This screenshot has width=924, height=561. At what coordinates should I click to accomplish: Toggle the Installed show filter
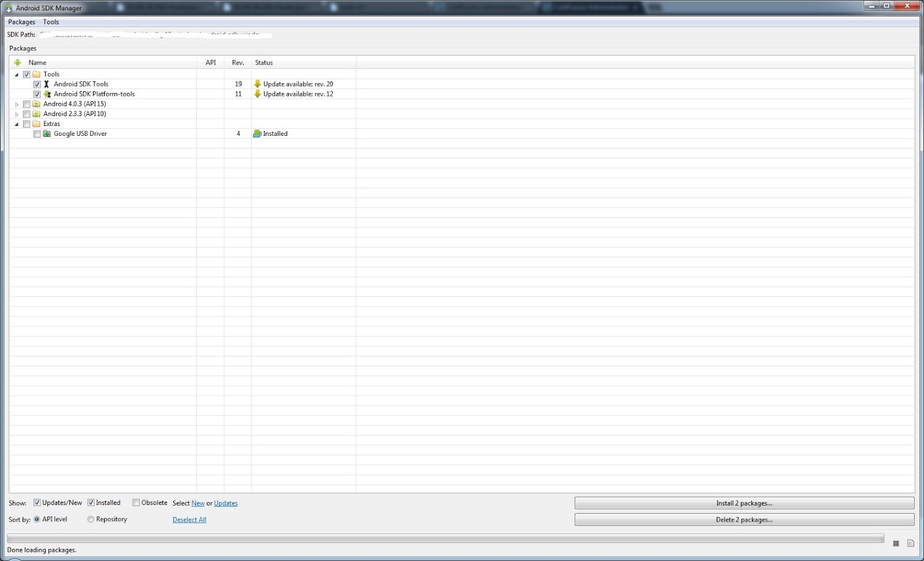(91, 503)
